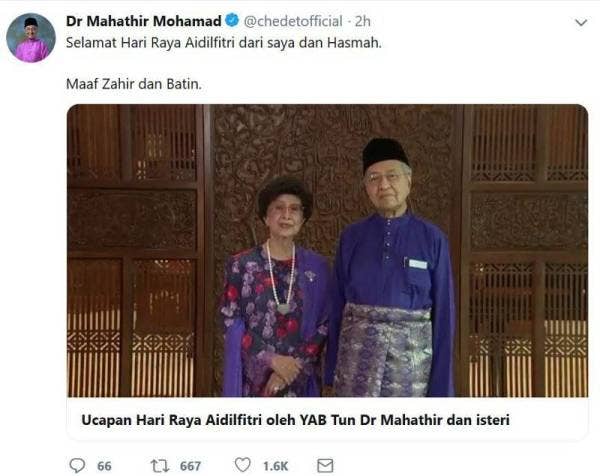The width and height of the screenshot is (600, 476).
Task: Retweet this post using the arrows icon
Action: click(x=160, y=466)
